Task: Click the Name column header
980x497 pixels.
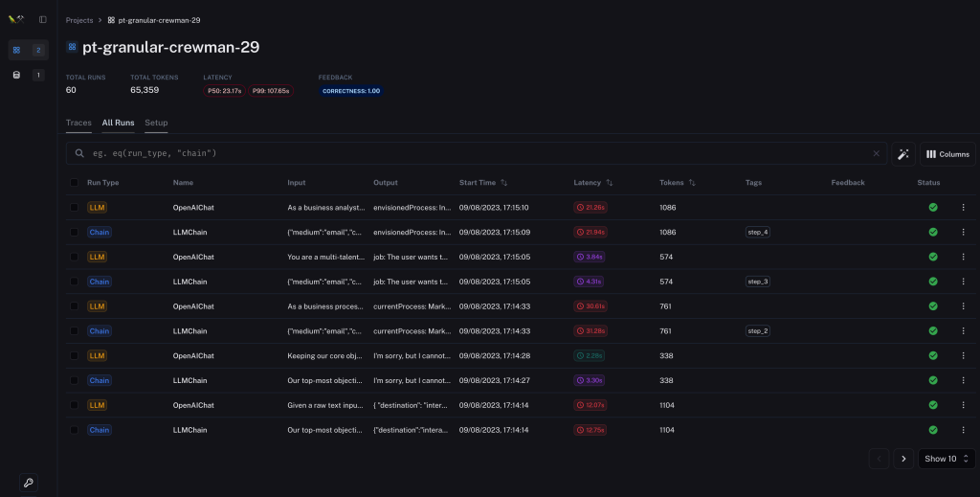Action: [183, 183]
